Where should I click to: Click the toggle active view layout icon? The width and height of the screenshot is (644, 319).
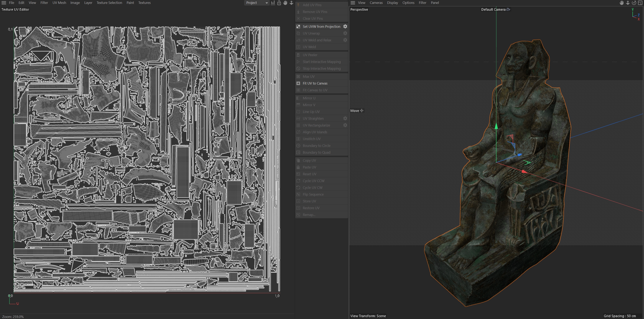click(640, 3)
